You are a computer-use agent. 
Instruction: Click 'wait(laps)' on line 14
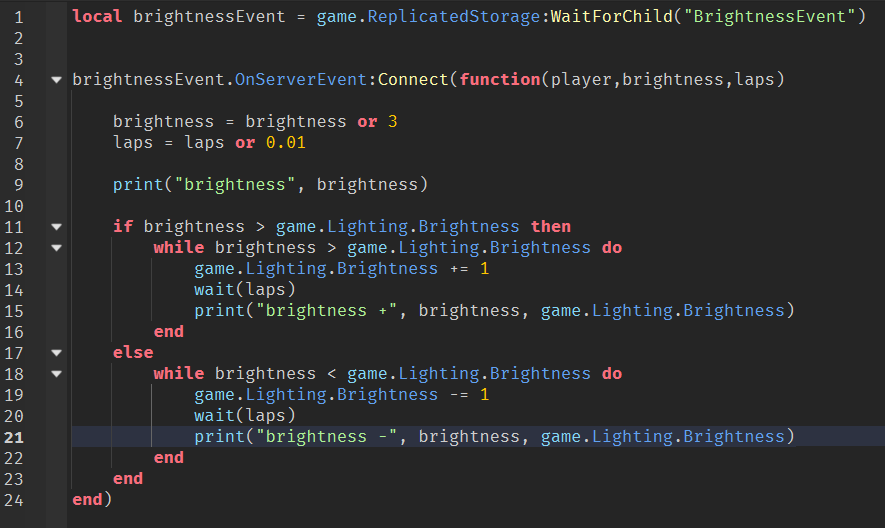pos(245,290)
